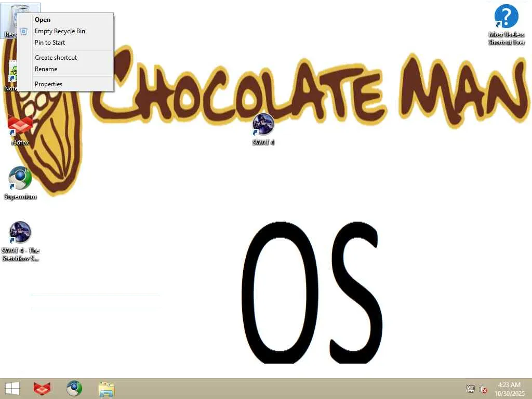The height and width of the screenshot is (399, 532).
Task: Click the muted volume tray icon
Action: click(x=483, y=389)
